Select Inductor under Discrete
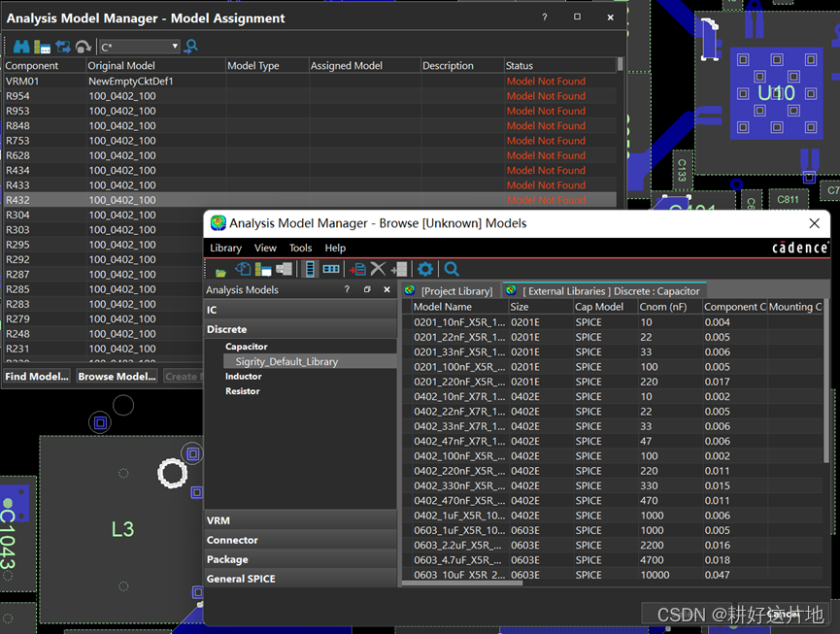Viewport: 840px width, 634px height. [243, 377]
